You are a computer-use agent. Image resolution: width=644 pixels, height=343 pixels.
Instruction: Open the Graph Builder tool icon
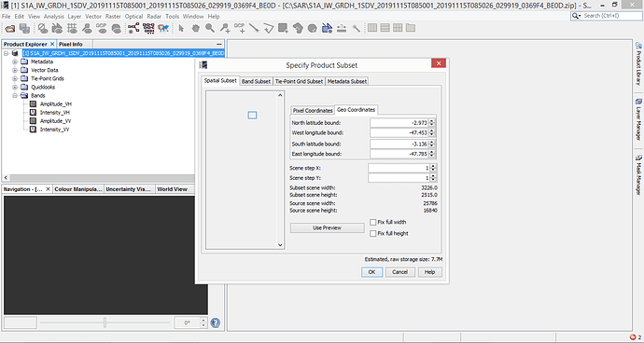coord(133,28)
